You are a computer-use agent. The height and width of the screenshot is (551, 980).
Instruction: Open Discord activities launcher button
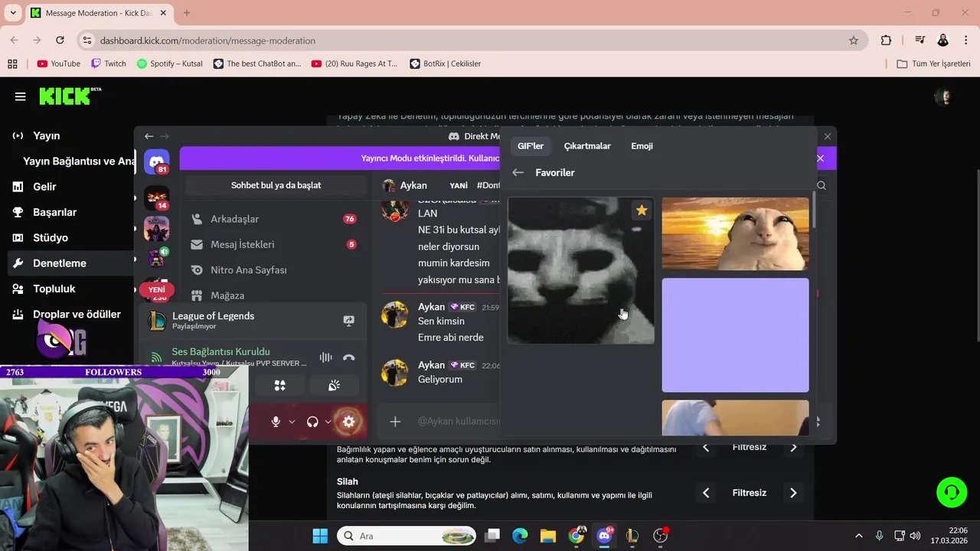280,386
